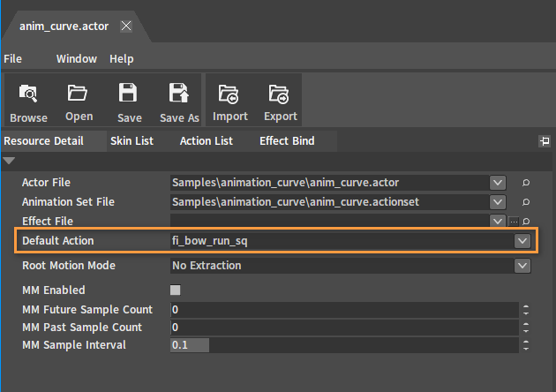
Task: Click the 'Default Action' label
Action: point(58,241)
